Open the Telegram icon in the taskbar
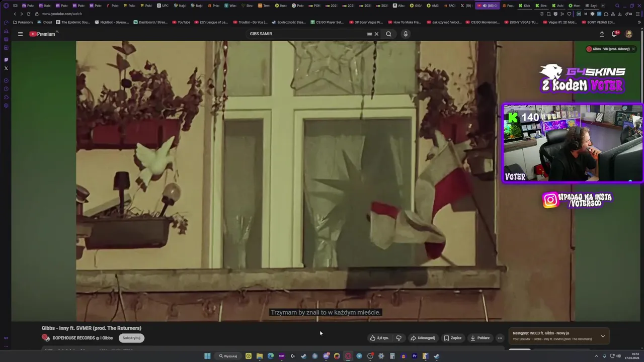This screenshot has height=362, width=644. coord(359,356)
